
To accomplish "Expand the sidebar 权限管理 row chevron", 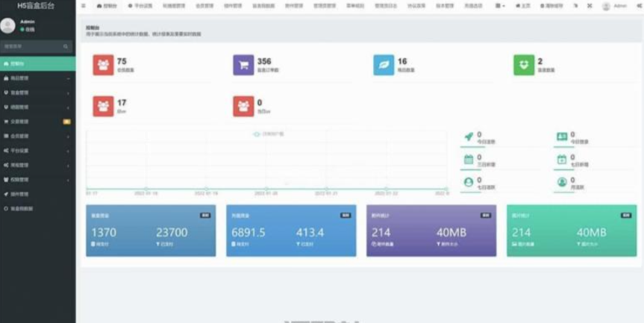I will (68, 180).
